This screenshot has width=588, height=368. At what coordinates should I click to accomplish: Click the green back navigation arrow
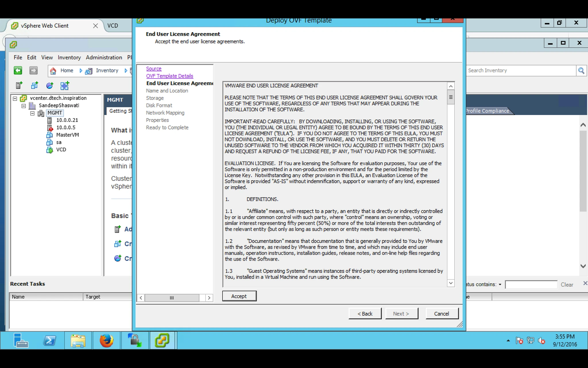click(x=18, y=70)
